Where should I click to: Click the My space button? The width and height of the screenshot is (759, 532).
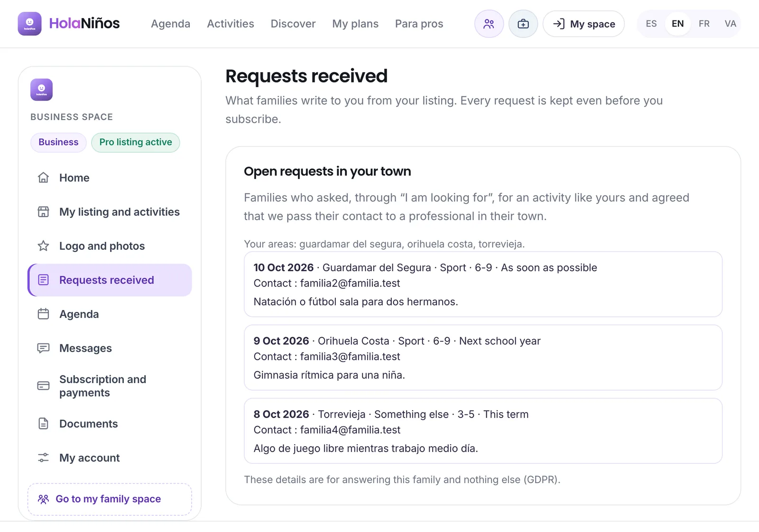pyautogui.click(x=583, y=24)
